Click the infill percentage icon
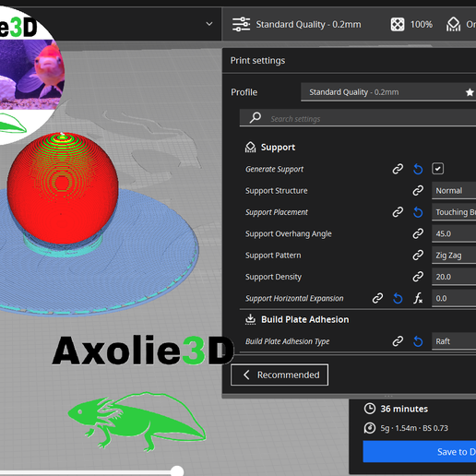 [398, 24]
